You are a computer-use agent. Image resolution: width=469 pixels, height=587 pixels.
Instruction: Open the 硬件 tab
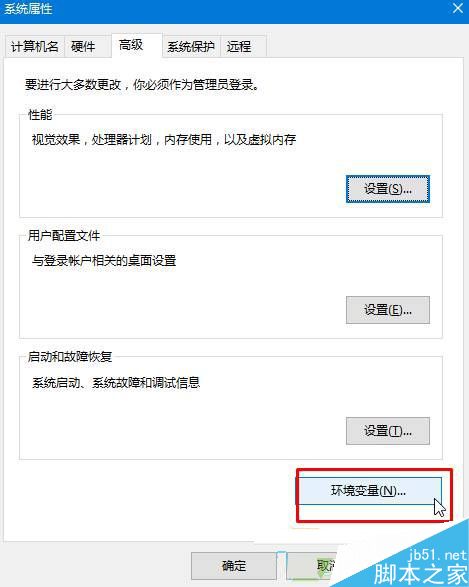(88, 46)
